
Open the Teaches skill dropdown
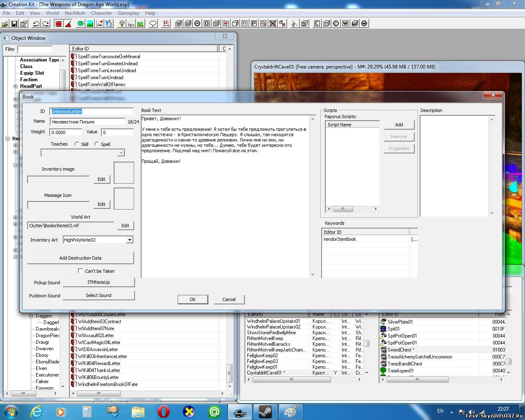[121, 153]
